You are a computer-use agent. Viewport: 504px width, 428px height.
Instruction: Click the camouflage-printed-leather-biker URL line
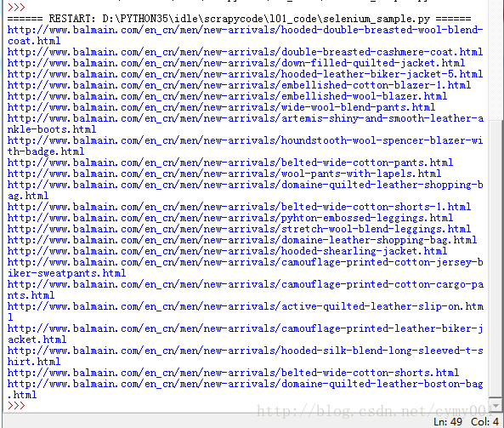245,328
